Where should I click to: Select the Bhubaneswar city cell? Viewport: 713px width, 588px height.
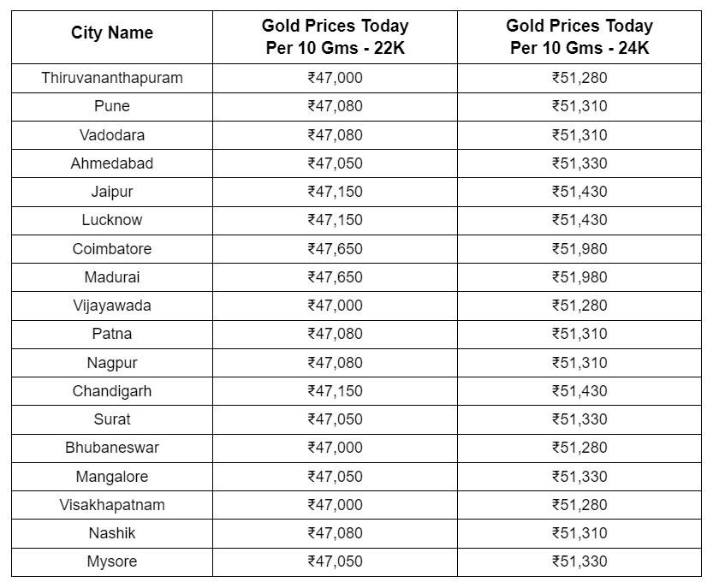pyautogui.click(x=112, y=448)
